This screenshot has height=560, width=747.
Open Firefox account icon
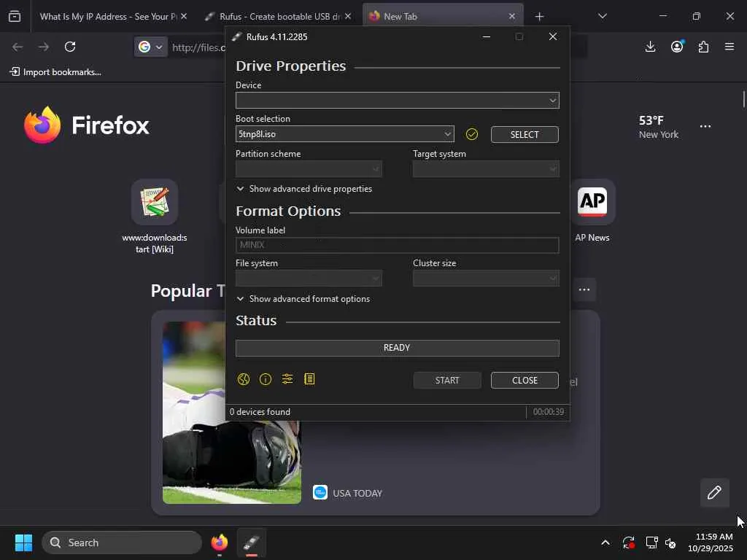pos(677,46)
